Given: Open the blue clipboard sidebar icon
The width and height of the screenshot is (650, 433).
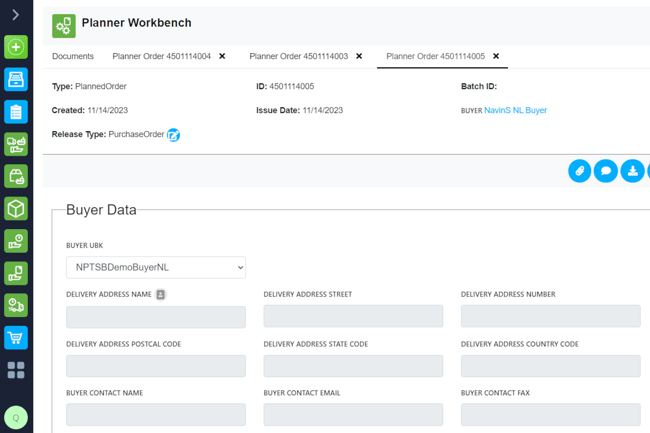Looking at the screenshot, I should point(16,111).
